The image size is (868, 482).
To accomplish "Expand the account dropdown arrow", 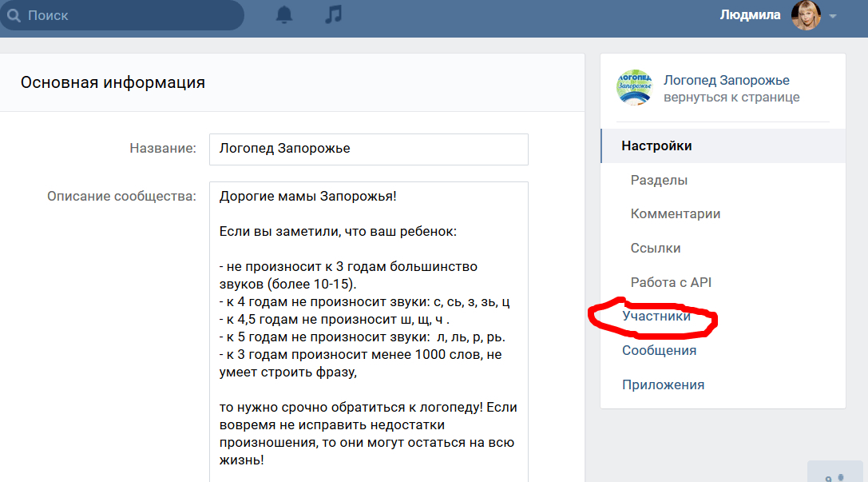I will pos(833,16).
